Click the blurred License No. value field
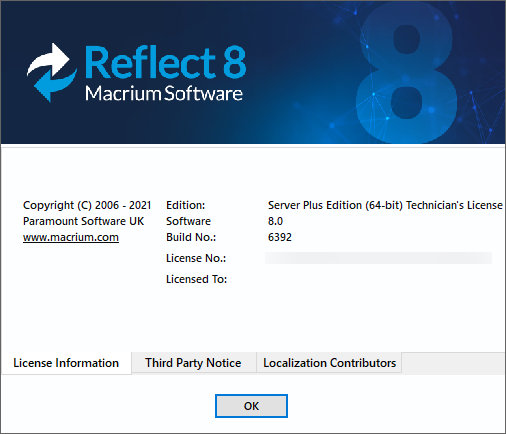The image size is (506, 434). 378,258
